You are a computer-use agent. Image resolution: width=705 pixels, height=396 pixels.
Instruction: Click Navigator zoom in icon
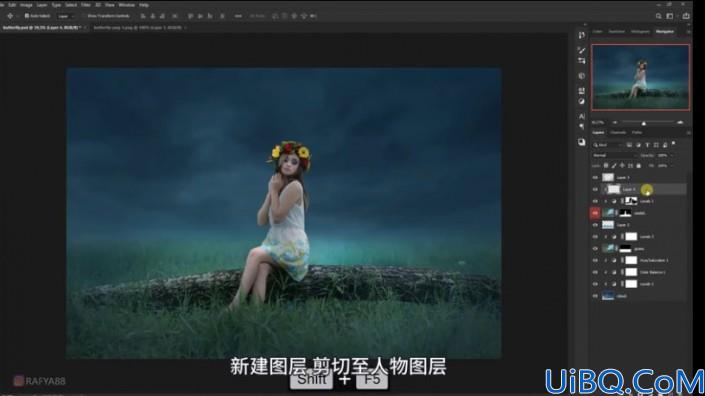tap(680, 122)
